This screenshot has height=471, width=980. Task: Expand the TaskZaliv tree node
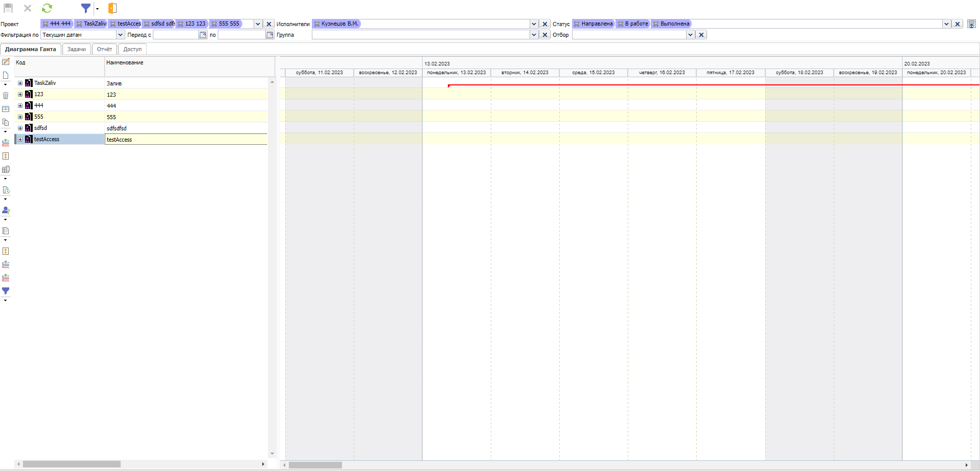pos(20,83)
